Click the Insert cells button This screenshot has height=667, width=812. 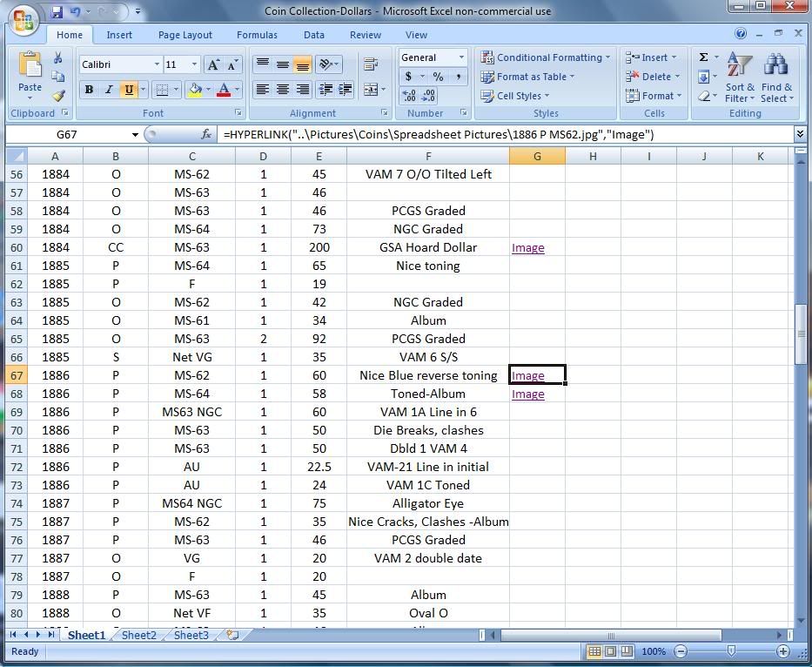pos(651,57)
